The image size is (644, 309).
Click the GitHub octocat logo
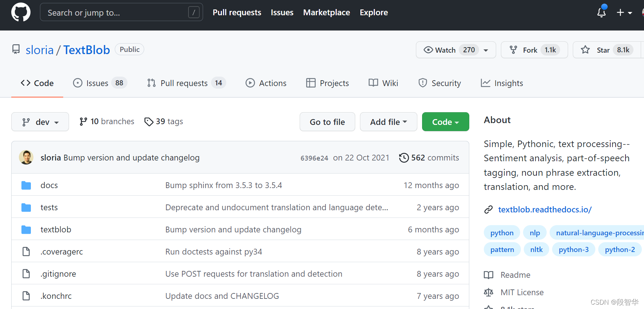click(x=21, y=12)
